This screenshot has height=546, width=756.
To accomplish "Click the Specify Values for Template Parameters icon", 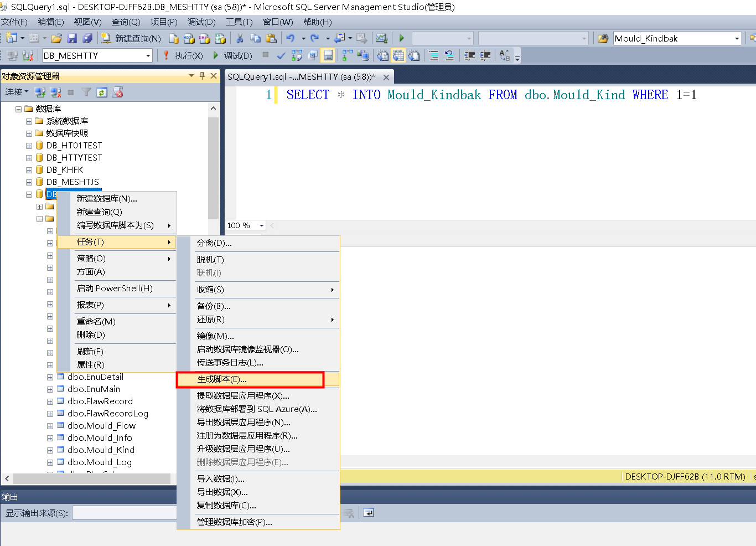I will tap(505, 55).
